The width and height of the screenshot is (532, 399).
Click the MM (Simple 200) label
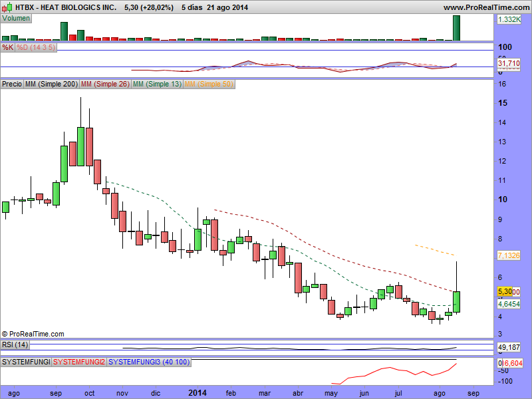(x=52, y=84)
